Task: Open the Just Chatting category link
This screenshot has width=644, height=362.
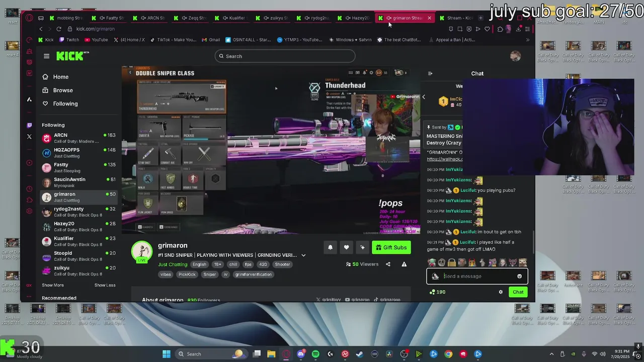Action: pos(173,264)
